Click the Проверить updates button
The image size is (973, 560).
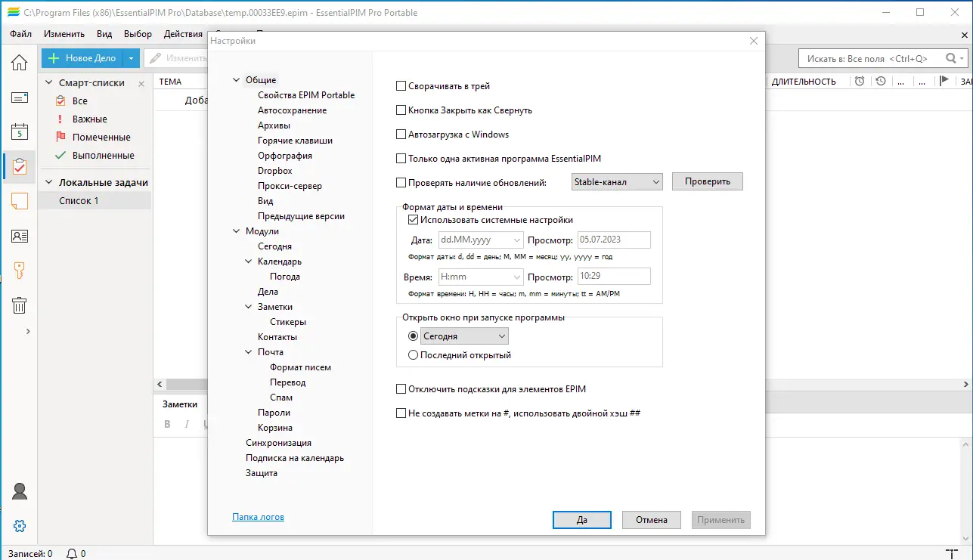pos(708,181)
